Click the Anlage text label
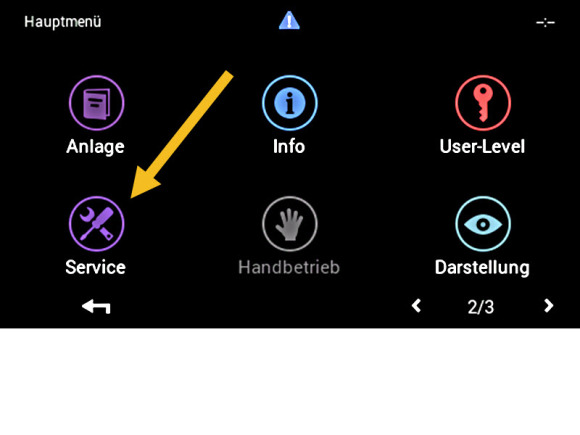This screenshot has width=580, height=435. coord(95,146)
